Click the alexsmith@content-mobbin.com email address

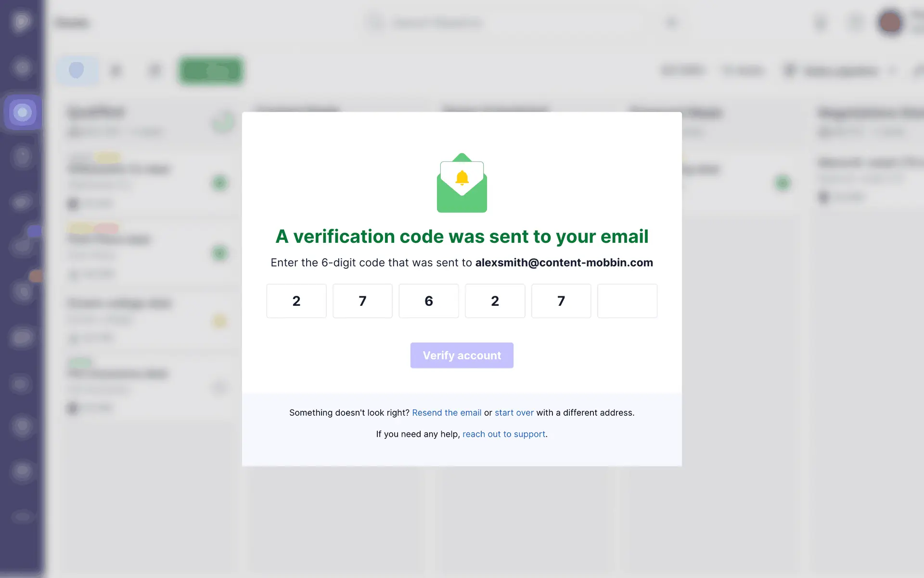point(564,263)
